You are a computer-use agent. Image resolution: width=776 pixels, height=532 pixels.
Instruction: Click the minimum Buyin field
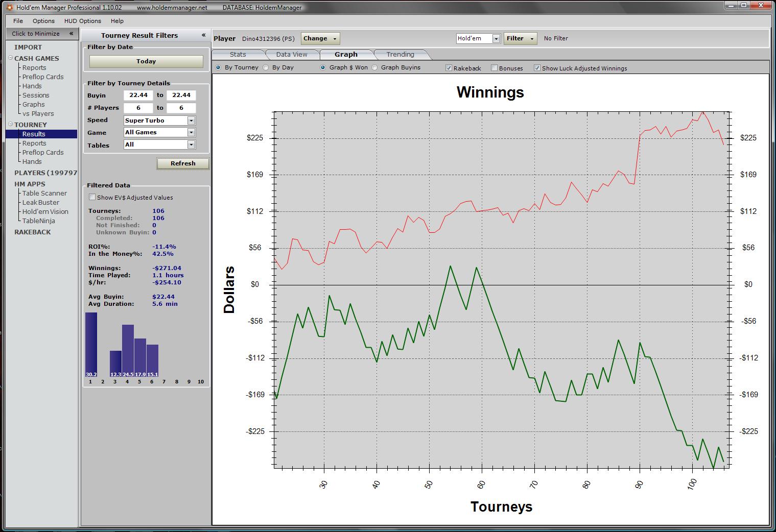[138, 95]
